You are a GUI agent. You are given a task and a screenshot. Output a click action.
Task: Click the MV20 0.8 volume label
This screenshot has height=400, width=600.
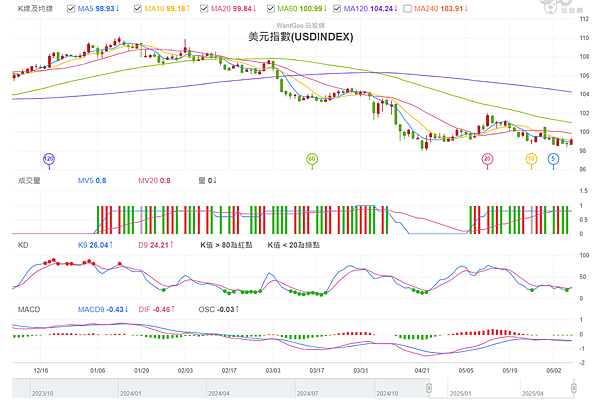click(154, 180)
